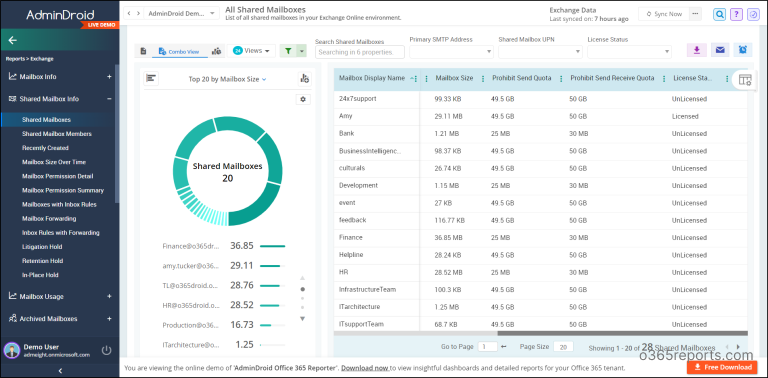Screen dimensions: 768x378
Task: Open the column customization table icon
Action: [745, 80]
